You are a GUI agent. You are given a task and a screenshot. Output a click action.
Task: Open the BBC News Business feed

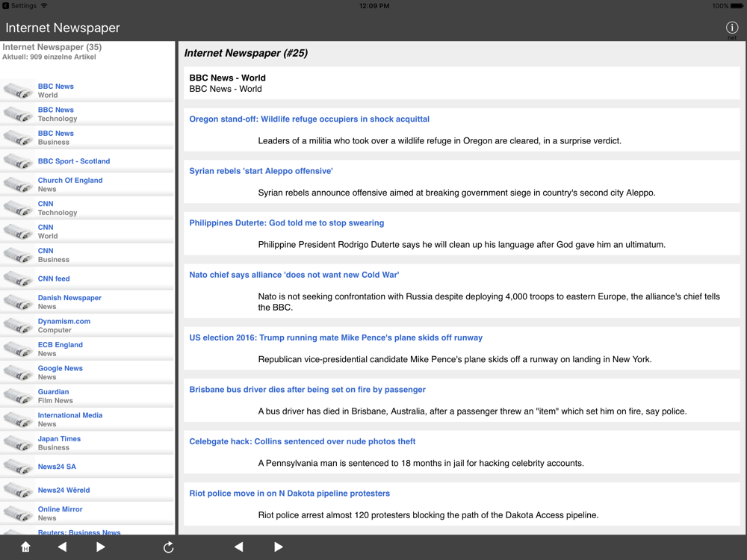(87, 137)
